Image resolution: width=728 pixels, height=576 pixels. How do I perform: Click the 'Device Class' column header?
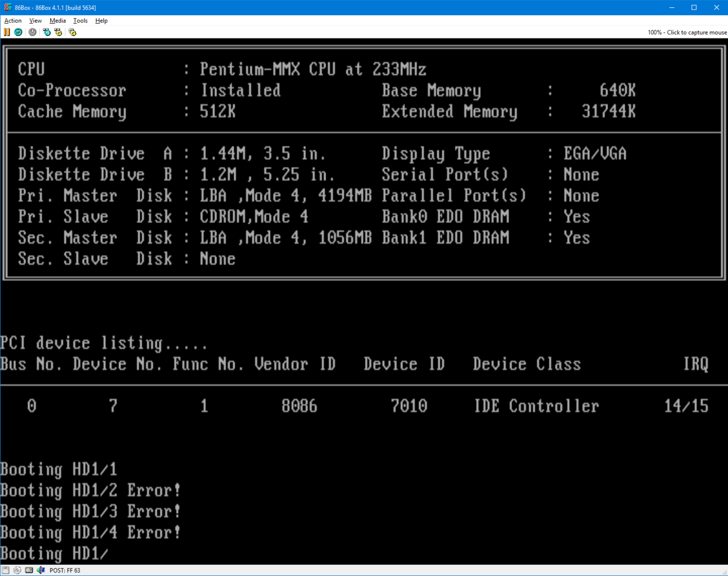pos(527,364)
